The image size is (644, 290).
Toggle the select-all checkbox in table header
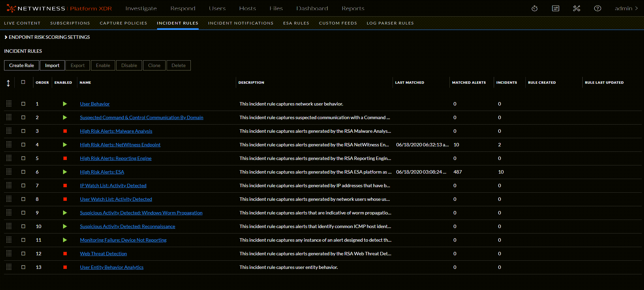point(23,82)
